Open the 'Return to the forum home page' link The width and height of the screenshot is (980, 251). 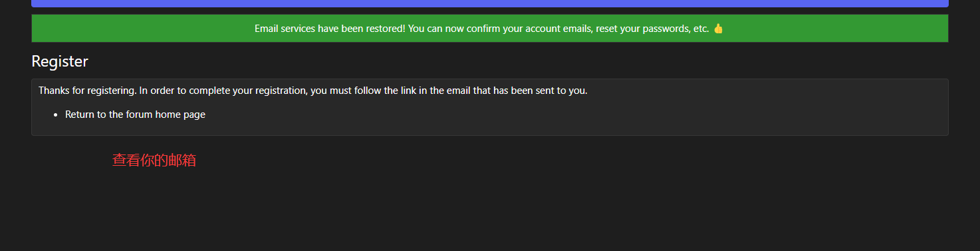coord(135,115)
